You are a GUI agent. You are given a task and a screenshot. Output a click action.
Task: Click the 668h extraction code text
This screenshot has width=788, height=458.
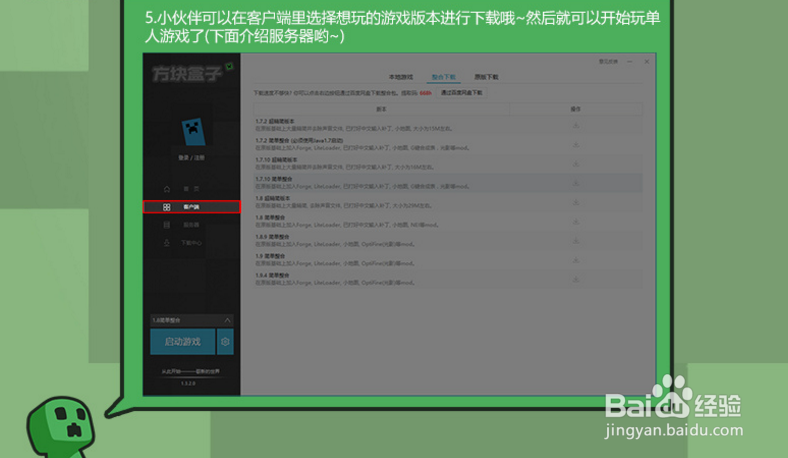(426, 93)
